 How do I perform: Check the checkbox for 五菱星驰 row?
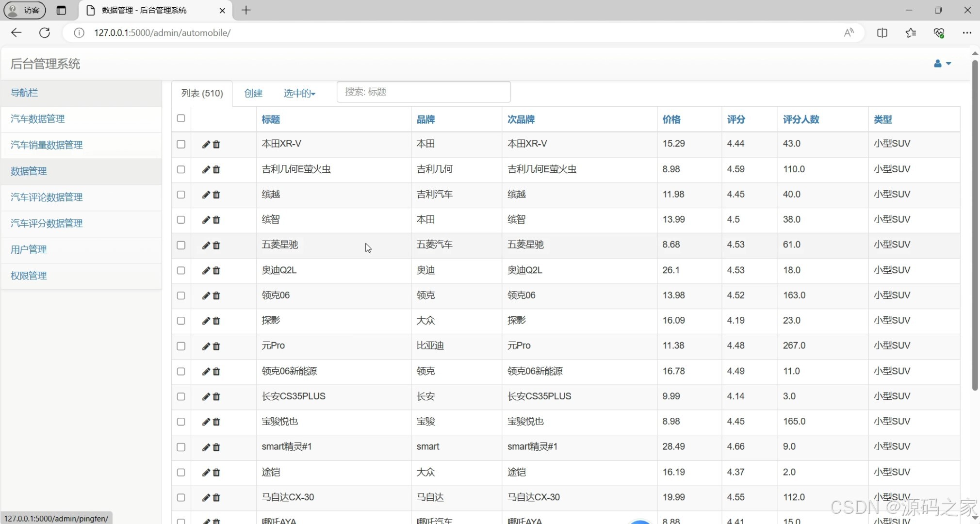(181, 245)
